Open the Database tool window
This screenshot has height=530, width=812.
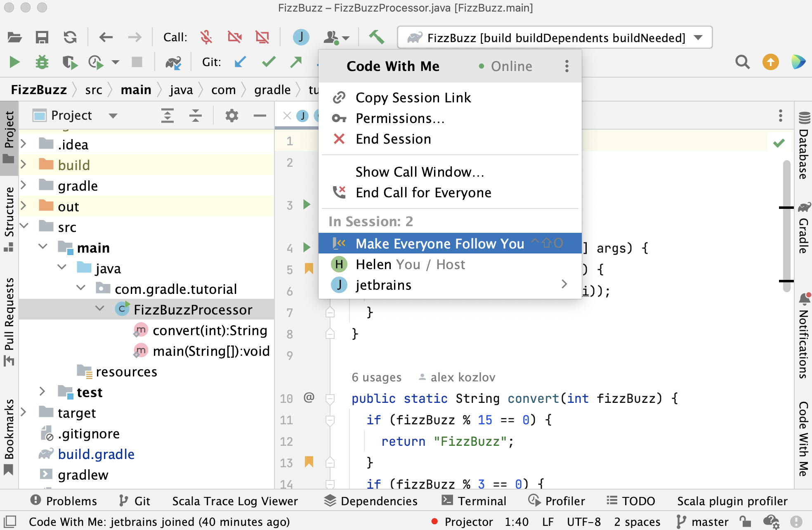803,145
